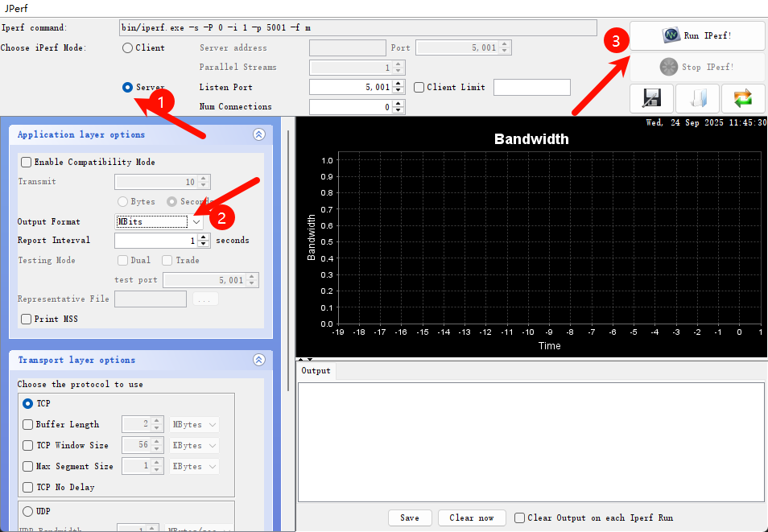Increment the Report Interval seconds stepper
768x532 pixels.
click(204, 237)
